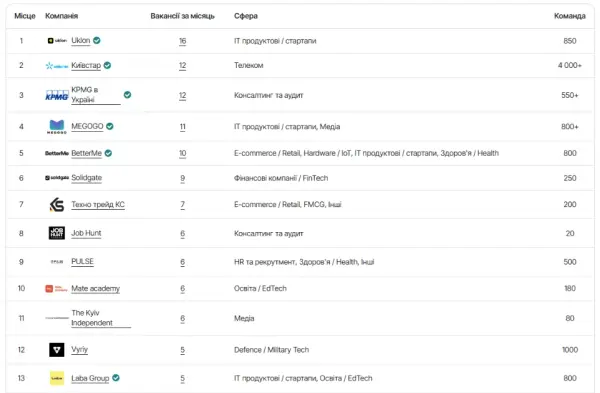
Task: Click the 550+ team size value
Action: coord(570,95)
